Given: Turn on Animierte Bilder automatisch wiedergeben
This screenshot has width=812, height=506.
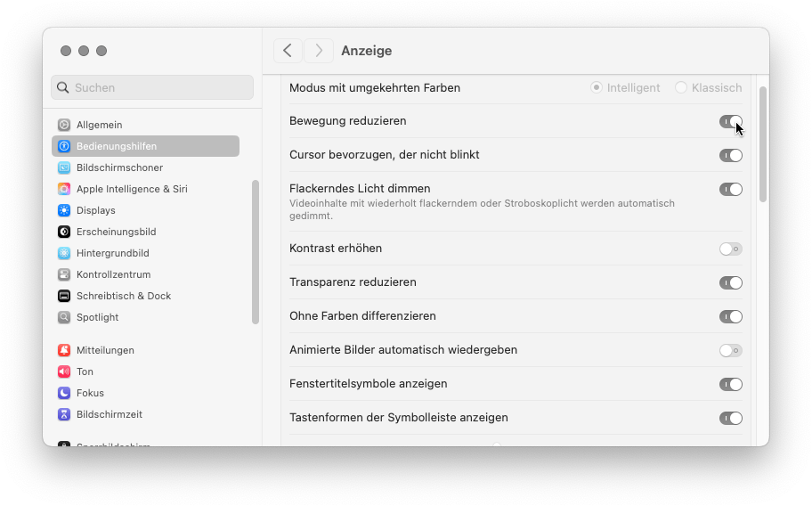Looking at the screenshot, I should click(730, 350).
